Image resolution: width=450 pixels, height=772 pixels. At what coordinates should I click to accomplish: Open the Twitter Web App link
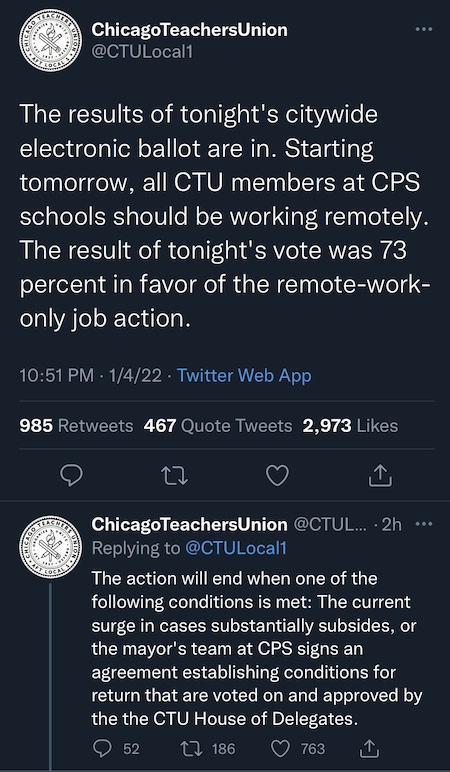[x=244, y=376]
